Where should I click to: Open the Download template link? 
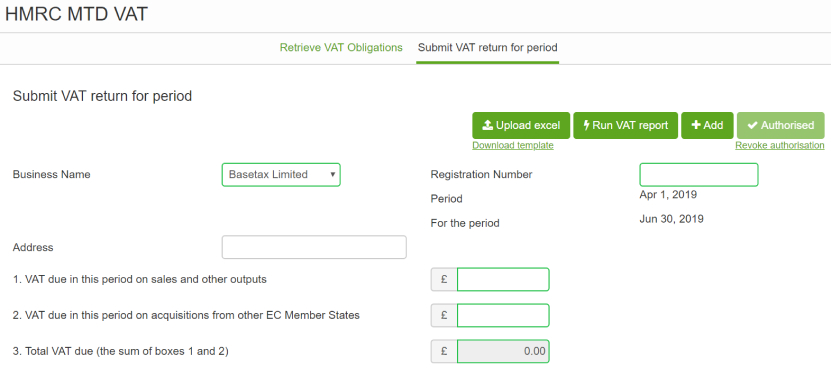click(513, 145)
